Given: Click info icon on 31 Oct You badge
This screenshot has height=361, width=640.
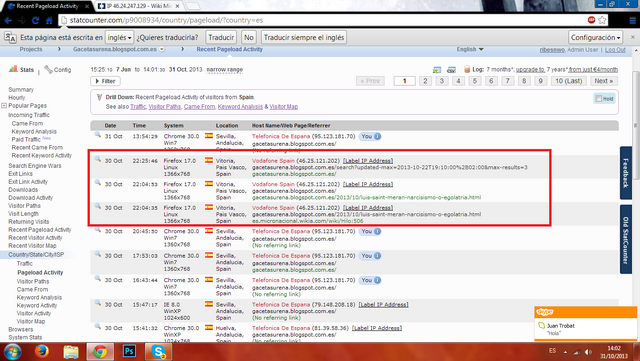Looking at the screenshot, I should coord(378,136).
